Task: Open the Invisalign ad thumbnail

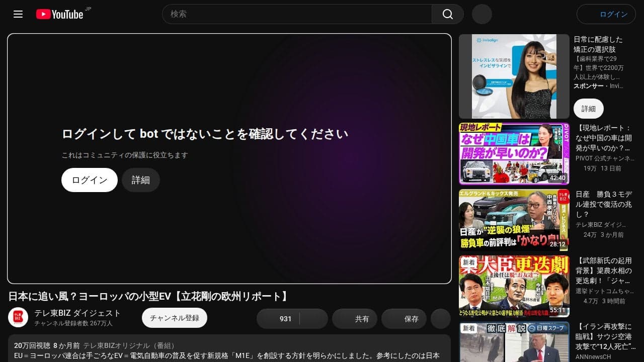Action: click(514, 76)
